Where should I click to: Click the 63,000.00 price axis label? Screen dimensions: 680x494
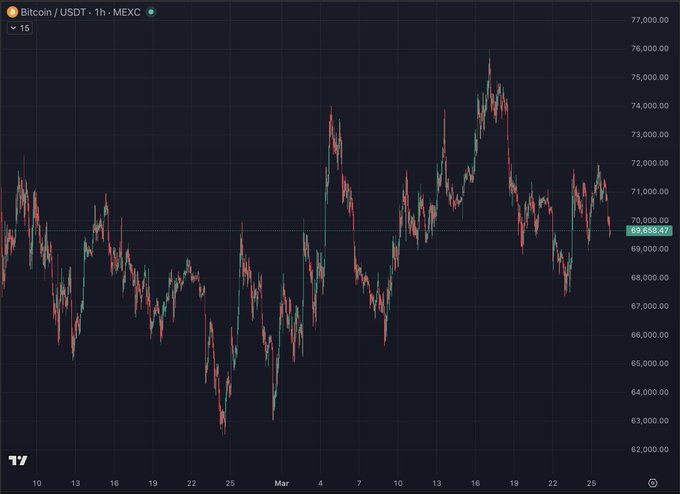(x=649, y=421)
